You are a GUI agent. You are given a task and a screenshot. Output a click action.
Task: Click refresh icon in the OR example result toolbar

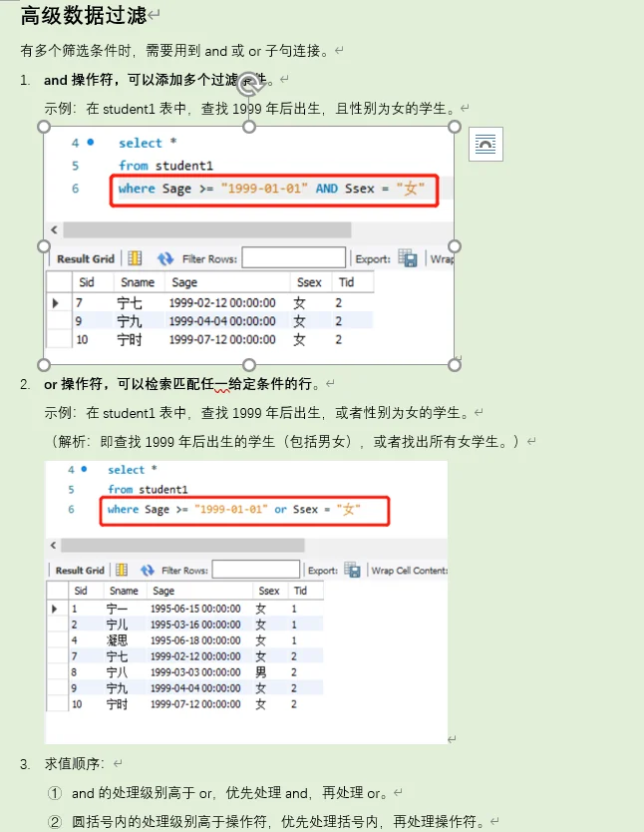point(148,570)
